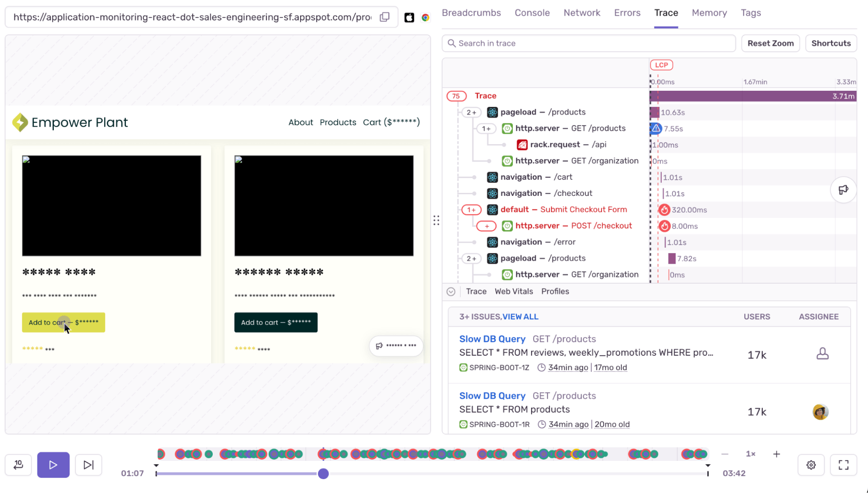Enter fullscreen replay mode

(843, 464)
